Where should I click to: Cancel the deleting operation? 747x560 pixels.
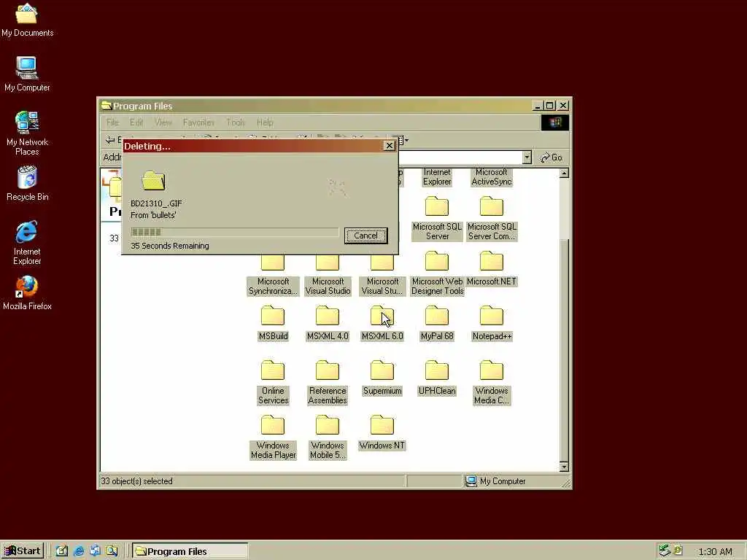tap(366, 236)
